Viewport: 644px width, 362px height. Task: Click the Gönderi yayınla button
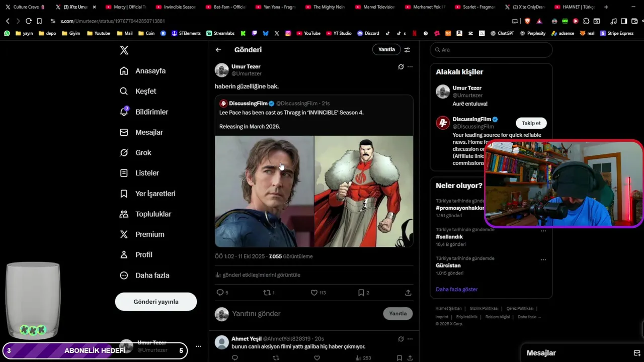156,302
